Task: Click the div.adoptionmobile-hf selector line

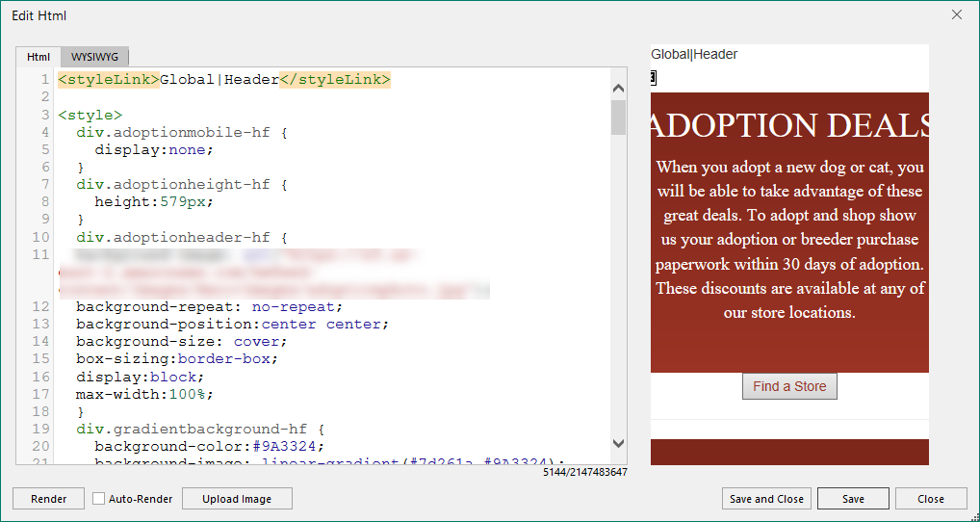Action: (181, 133)
